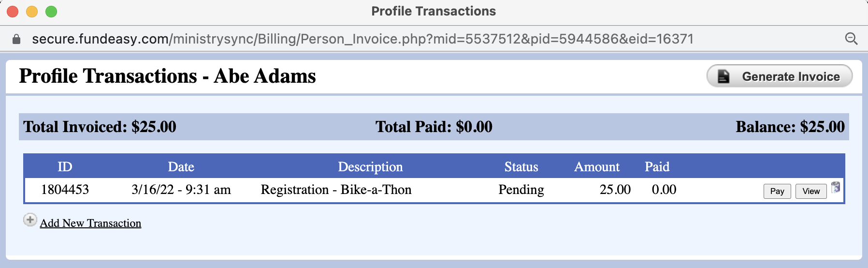Minimize the window with the yellow button

[32, 11]
